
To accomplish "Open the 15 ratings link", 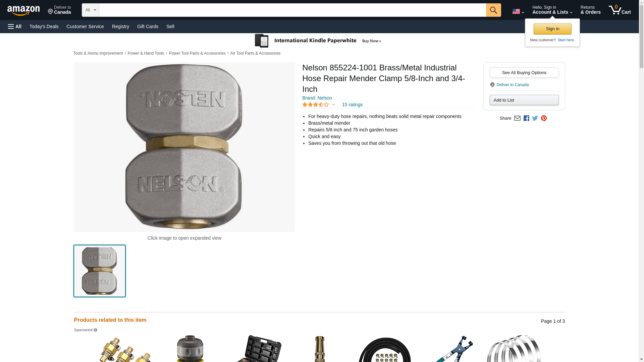I will click(352, 105).
